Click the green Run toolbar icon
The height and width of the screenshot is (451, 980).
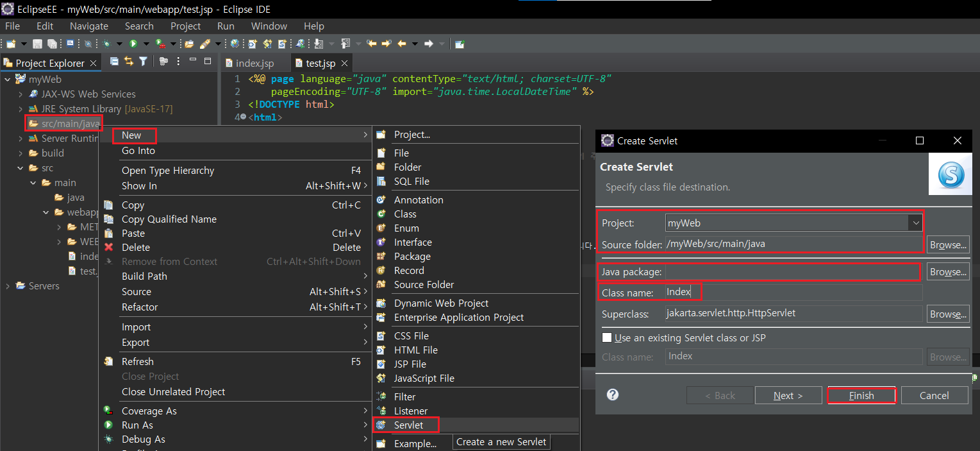tap(133, 44)
